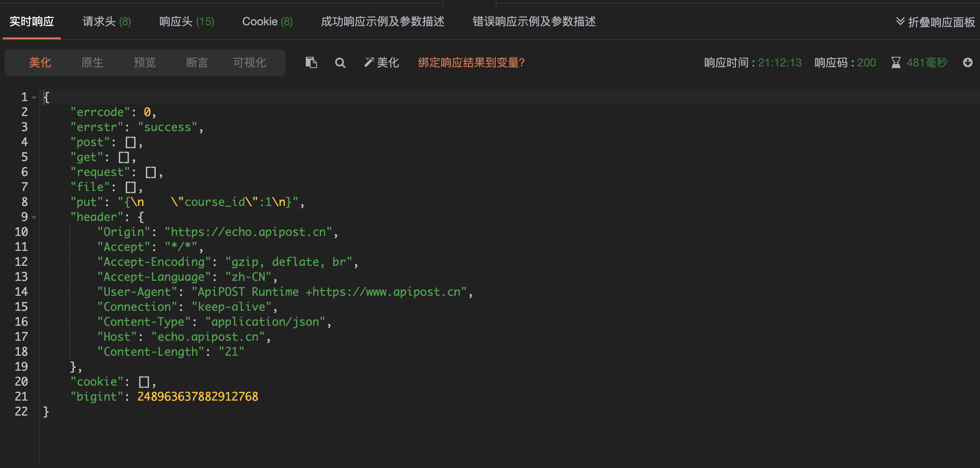Click the "Content-Length" header key
Screen dimensions: 980x468
click(151, 352)
